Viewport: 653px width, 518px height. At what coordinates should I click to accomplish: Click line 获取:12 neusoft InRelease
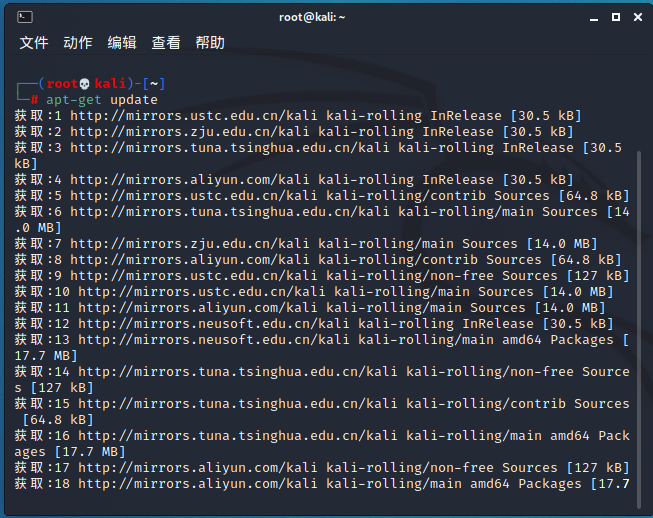314,324
